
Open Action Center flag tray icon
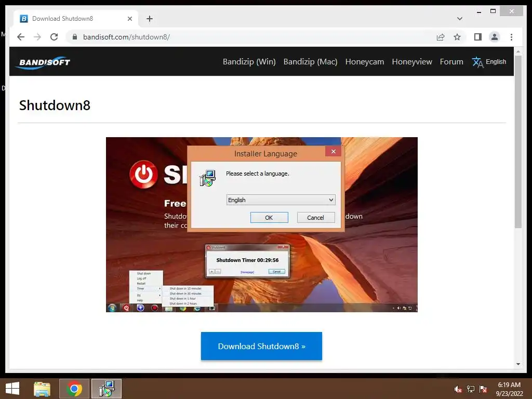(x=483, y=389)
